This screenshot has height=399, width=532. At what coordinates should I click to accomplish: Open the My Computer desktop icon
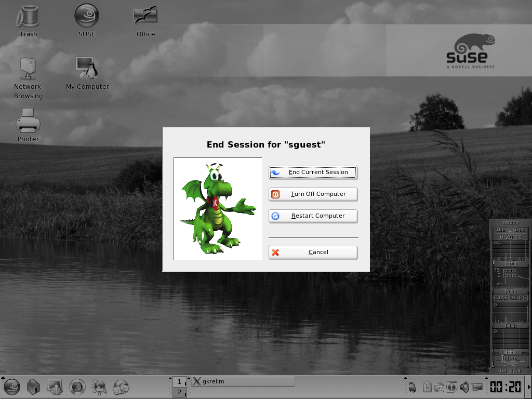[x=87, y=73]
